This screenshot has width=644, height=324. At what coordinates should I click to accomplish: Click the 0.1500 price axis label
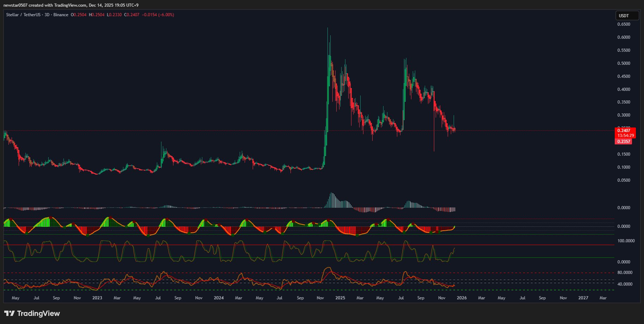[x=624, y=154]
